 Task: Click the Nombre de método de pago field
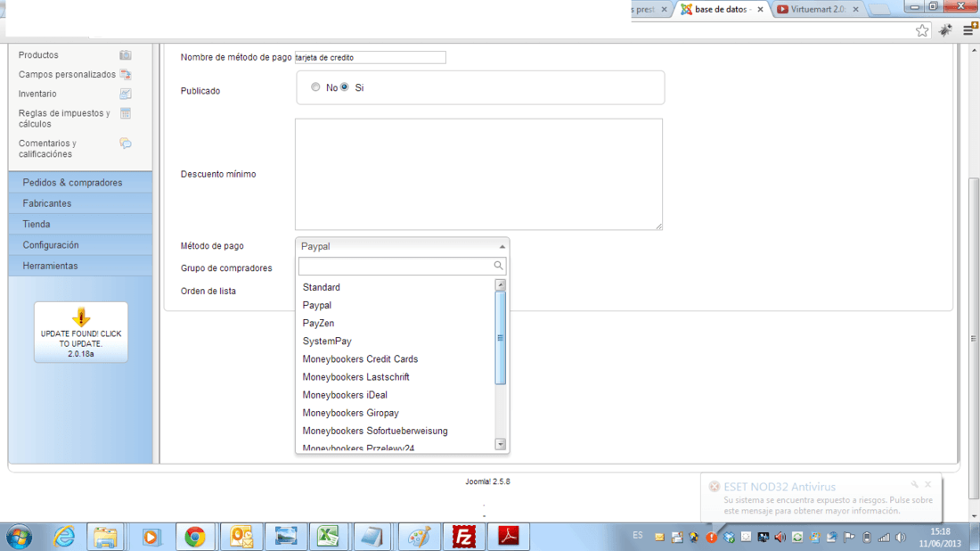tap(370, 58)
